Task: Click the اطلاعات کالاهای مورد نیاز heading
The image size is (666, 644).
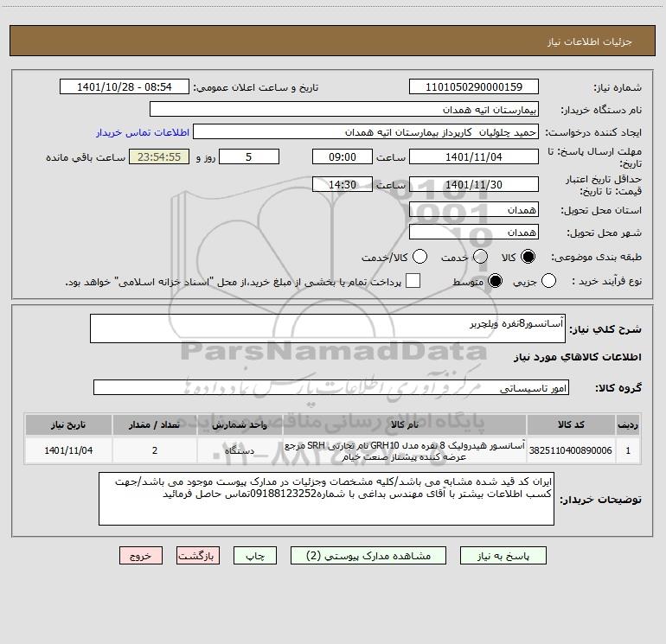Action: [578, 357]
